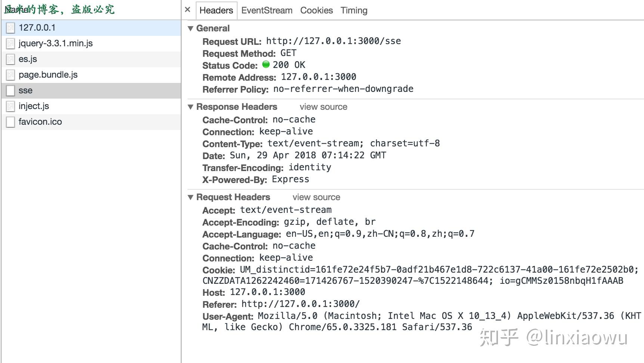Image resolution: width=644 pixels, height=363 pixels.
Task: Click the file icon next to es.js
Action: click(x=10, y=59)
